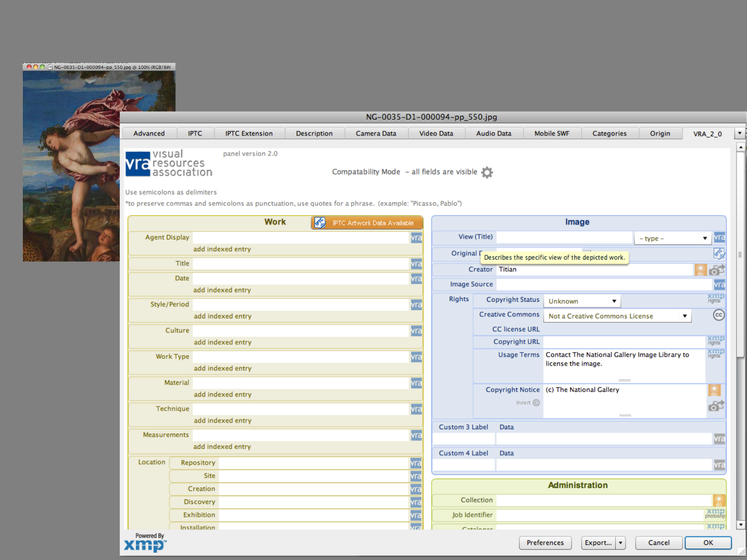
Task: Click the Creative Commons CC icon
Action: (718, 315)
